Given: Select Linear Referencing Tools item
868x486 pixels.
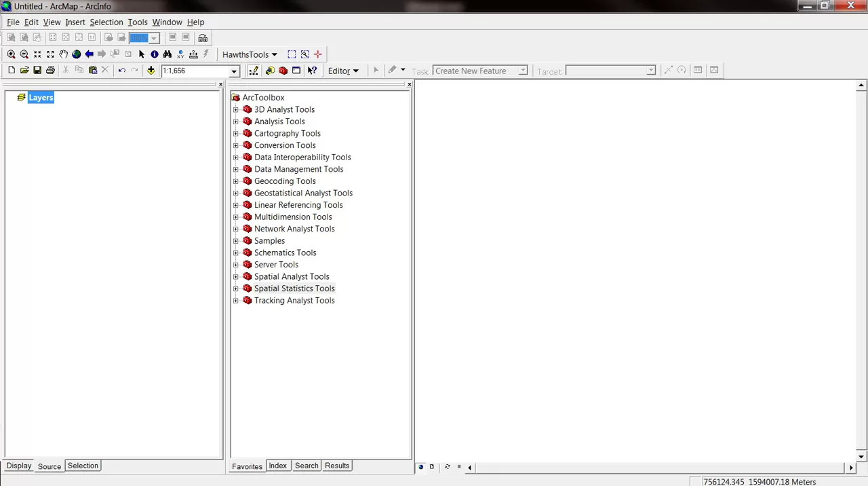Looking at the screenshot, I should tap(298, 205).
